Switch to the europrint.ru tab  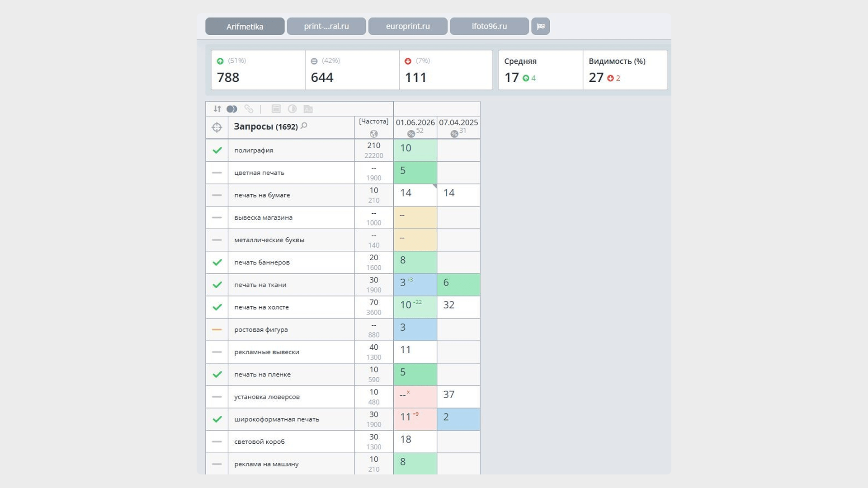[x=408, y=26]
